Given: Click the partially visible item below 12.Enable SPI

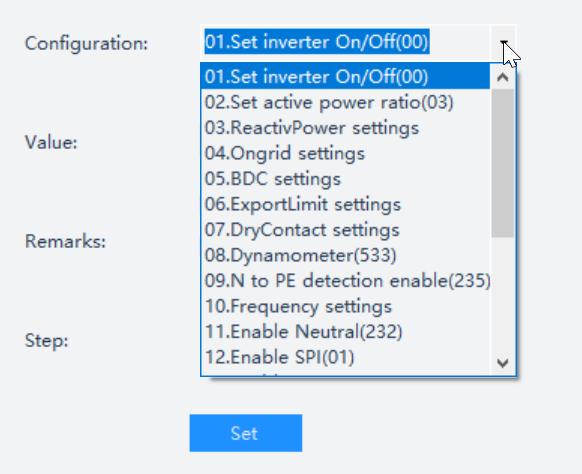Looking at the screenshot, I should click(x=345, y=373).
